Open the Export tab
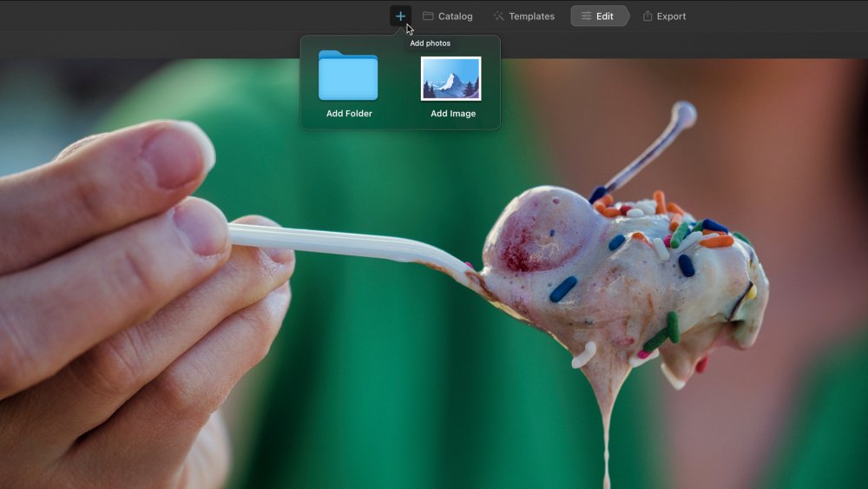This screenshot has height=489, width=868. pos(664,16)
